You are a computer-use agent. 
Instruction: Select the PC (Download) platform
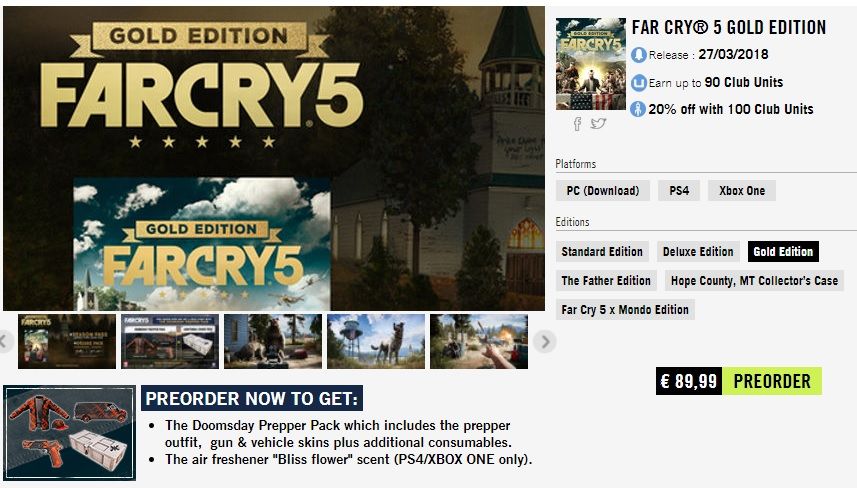[x=603, y=191]
